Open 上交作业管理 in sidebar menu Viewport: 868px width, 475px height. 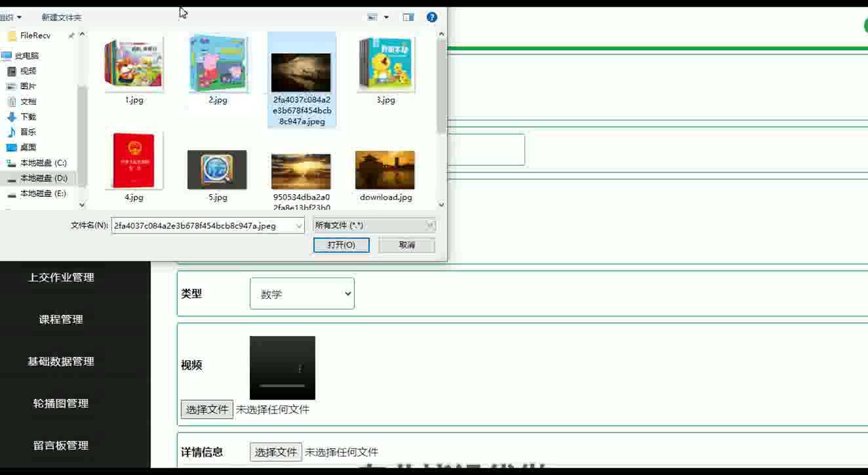tap(61, 278)
